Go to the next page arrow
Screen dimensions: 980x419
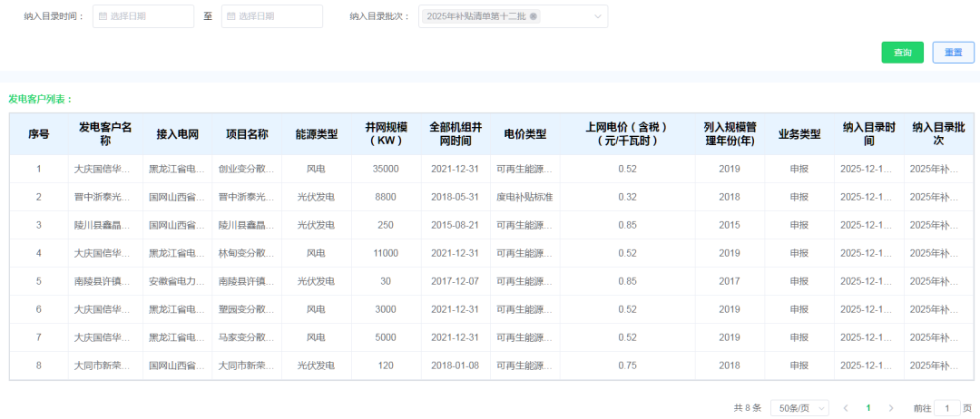tap(891, 408)
